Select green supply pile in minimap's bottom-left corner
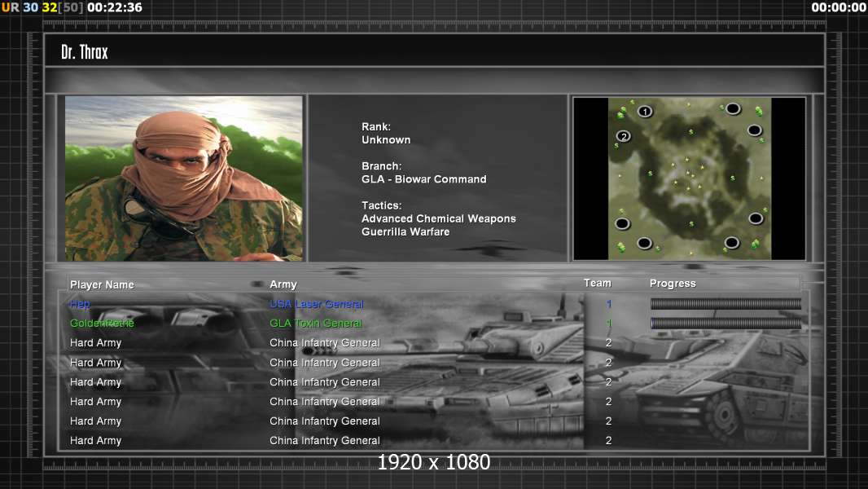Image resolution: width=868 pixels, height=489 pixels. click(621, 246)
